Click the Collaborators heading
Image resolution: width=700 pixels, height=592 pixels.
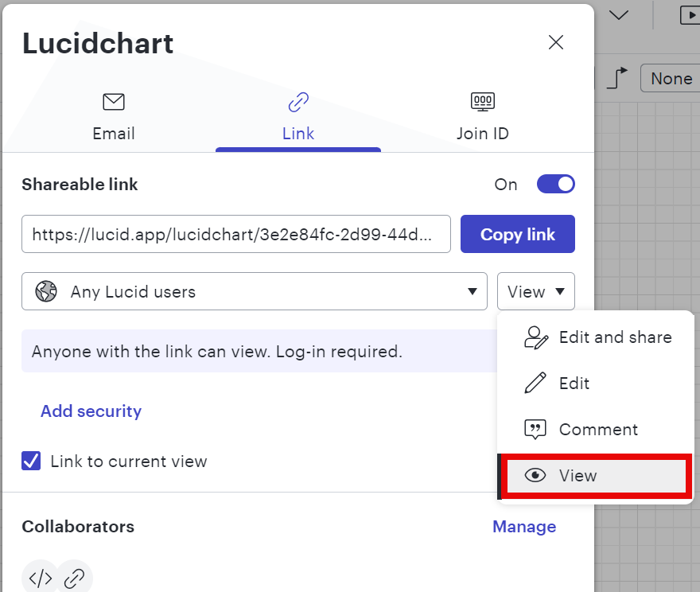[78, 527]
